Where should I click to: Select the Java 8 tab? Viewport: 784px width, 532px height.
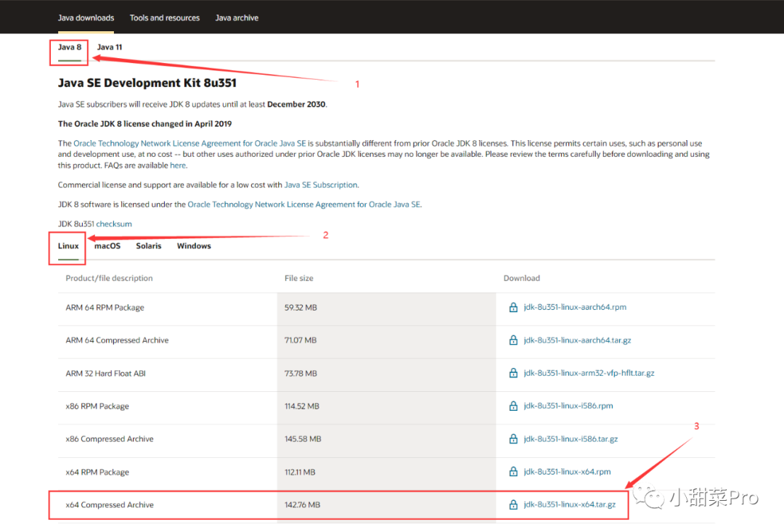pyautogui.click(x=70, y=47)
